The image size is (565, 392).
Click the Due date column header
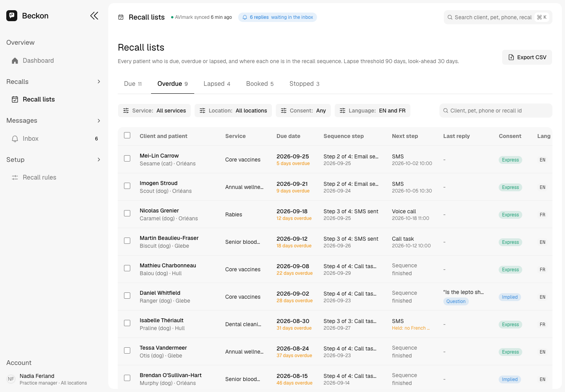pos(288,136)
